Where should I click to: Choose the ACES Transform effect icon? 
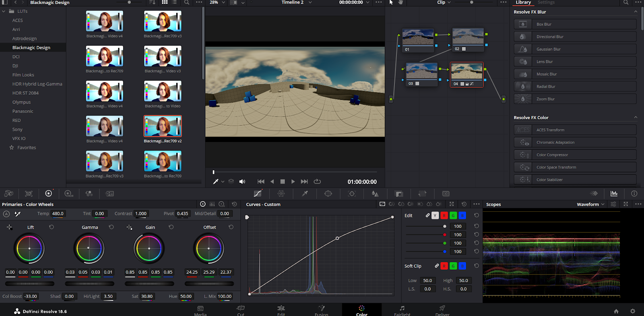pyautogui.click(x=523, y=130)
